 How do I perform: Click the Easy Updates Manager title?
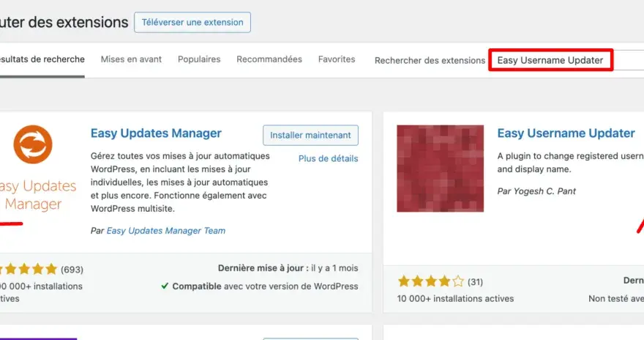tap(156, 133)
